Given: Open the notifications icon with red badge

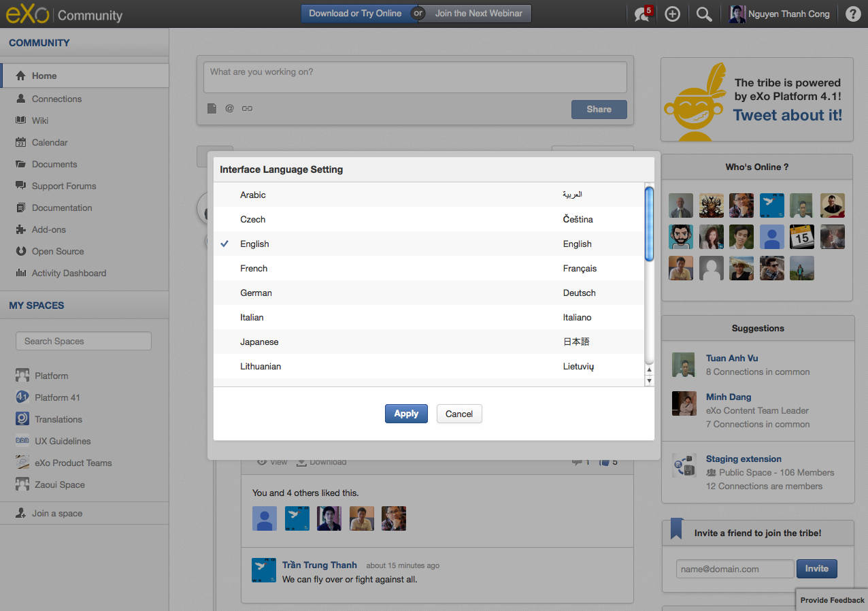Looking at the screenshot, I should (x=642, y=14).
